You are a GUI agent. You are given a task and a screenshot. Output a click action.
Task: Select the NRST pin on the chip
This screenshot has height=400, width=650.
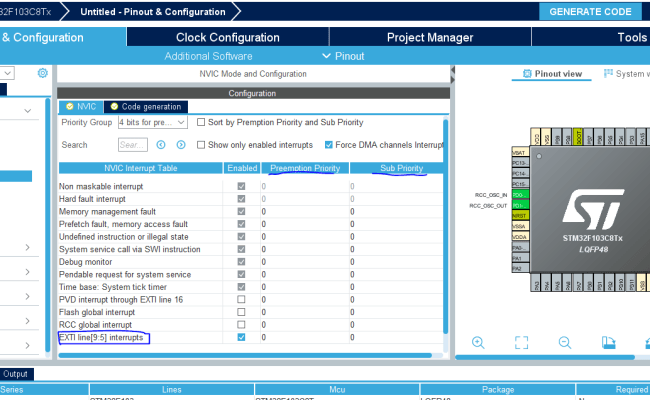[520, 216]
